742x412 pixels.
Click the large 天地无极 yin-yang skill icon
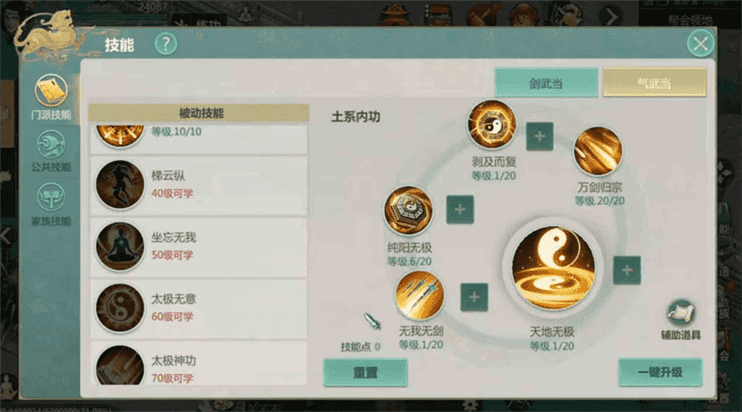click(553, 268)
